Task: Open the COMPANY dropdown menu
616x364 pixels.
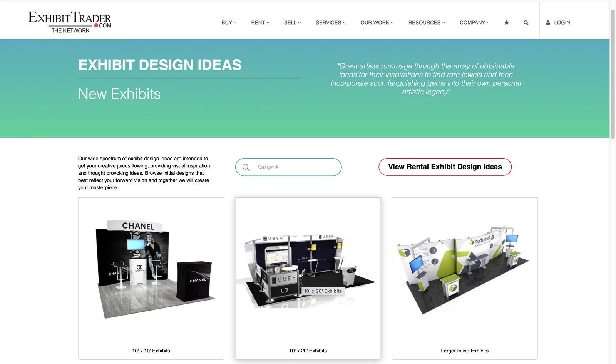Action: pos(475,23)
